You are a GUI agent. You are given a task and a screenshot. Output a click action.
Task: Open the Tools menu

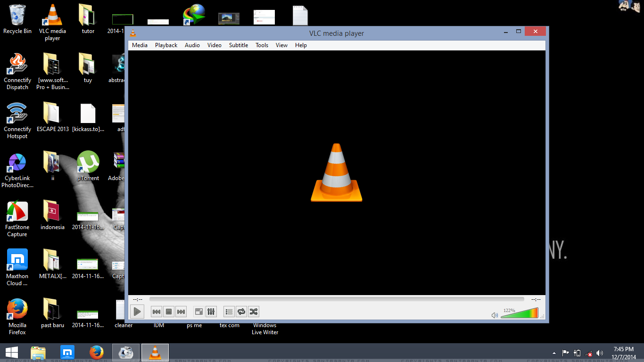(262, 45)
